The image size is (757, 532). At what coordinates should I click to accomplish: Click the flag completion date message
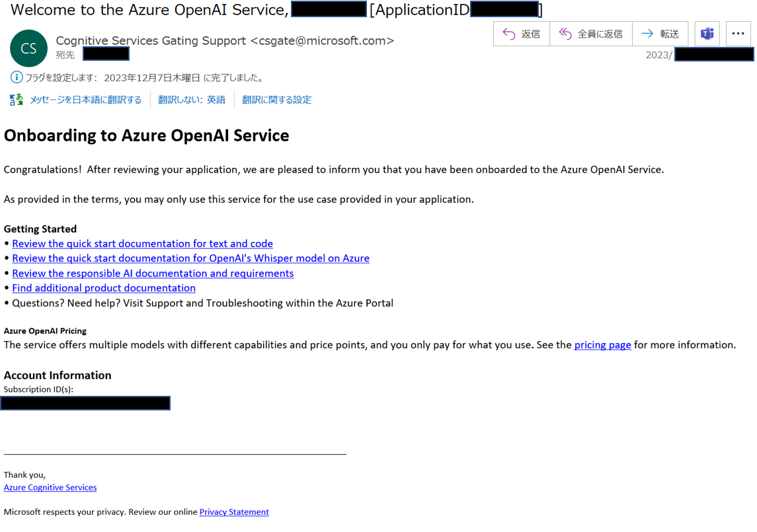click(144, 78)
